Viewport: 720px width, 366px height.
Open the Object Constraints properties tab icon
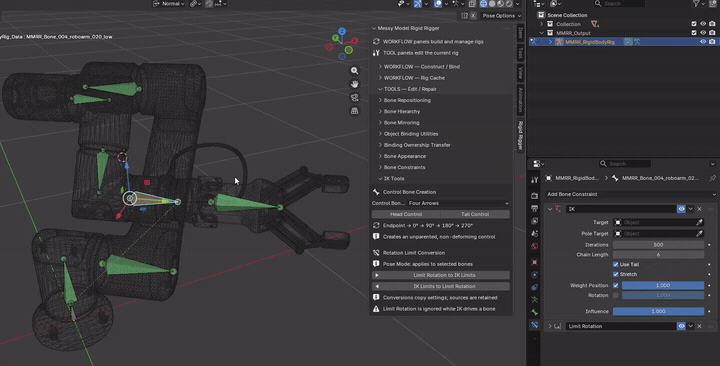coord(534,287)
